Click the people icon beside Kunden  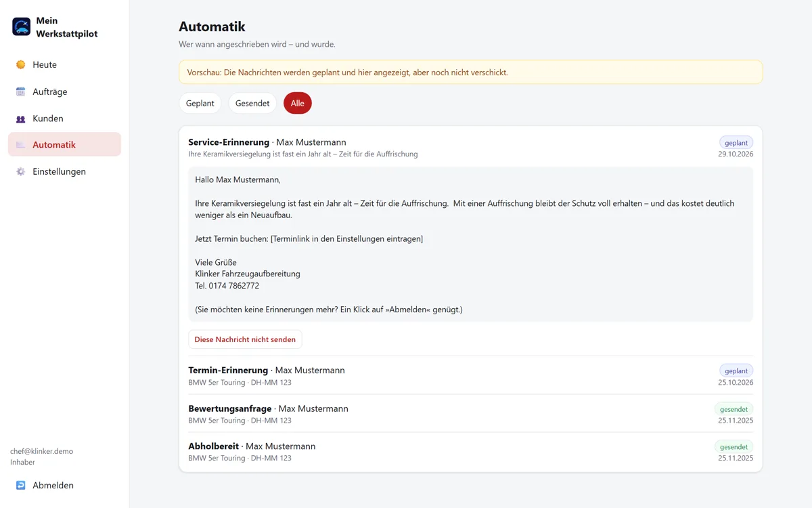pyautogui.click(x=21, y=119)
